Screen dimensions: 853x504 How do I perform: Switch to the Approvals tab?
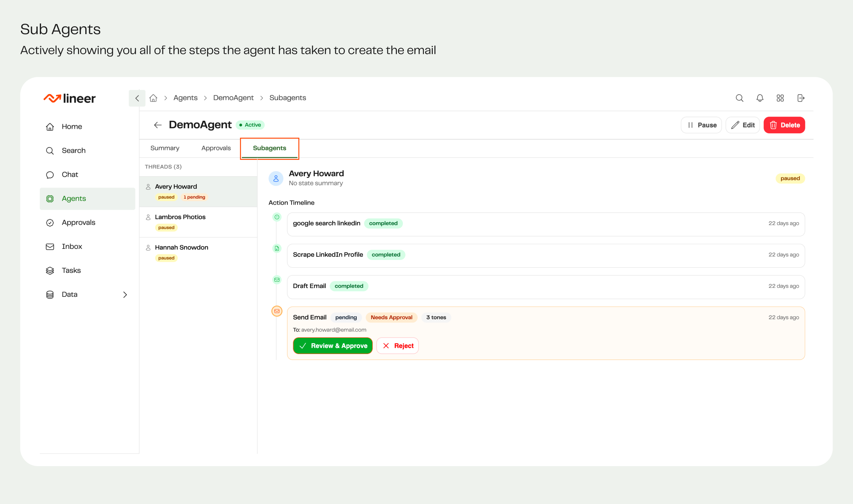pos(216,148)
